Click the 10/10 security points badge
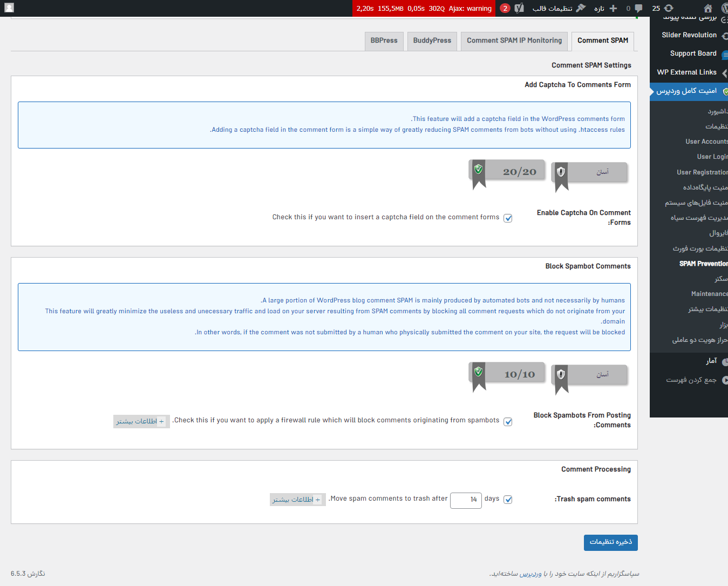 507,373
